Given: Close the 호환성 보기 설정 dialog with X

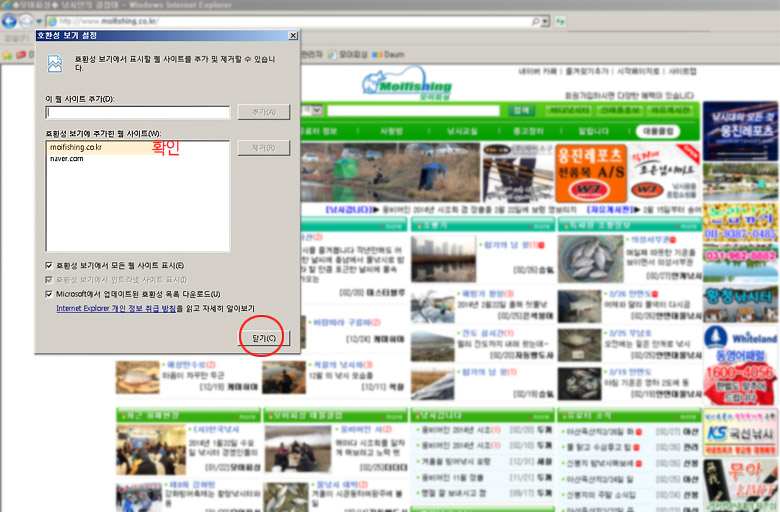Looking at the screenshot, I should (x=293, y=36).
